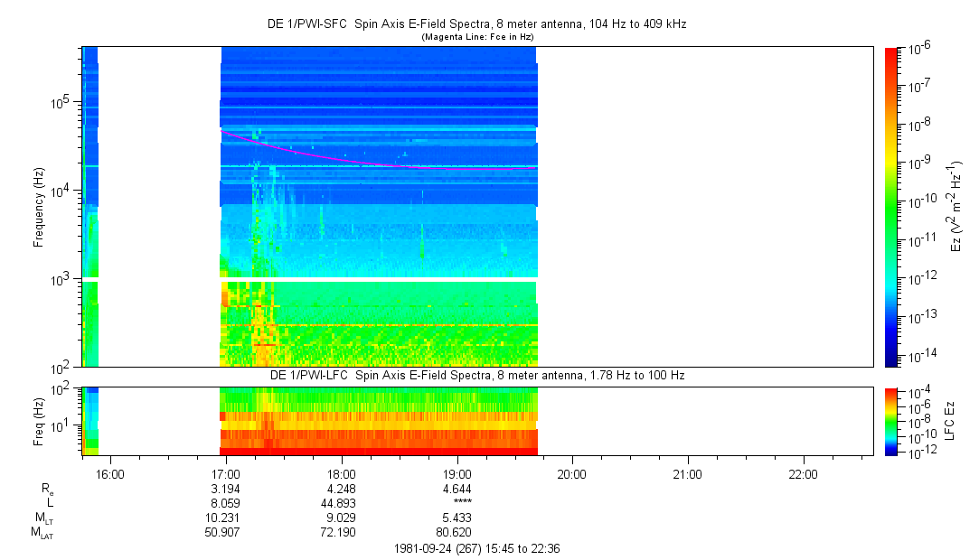The image size is (979, 560).
Task: Click the "Freq (Hz)" lower panel axis label
Action: (39, 421)
